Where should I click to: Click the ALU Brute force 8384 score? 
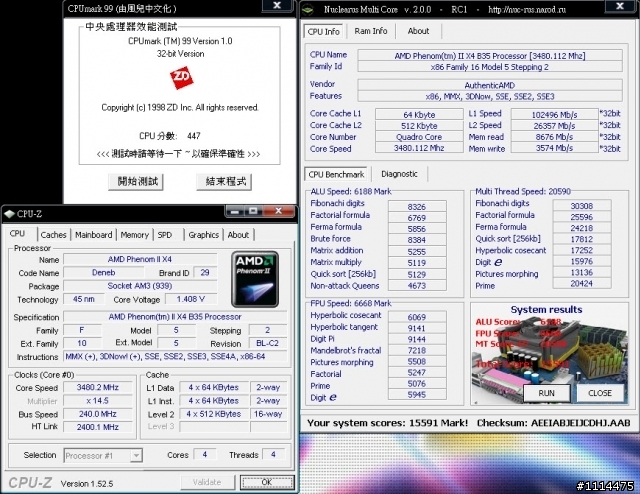coord(417,240)
